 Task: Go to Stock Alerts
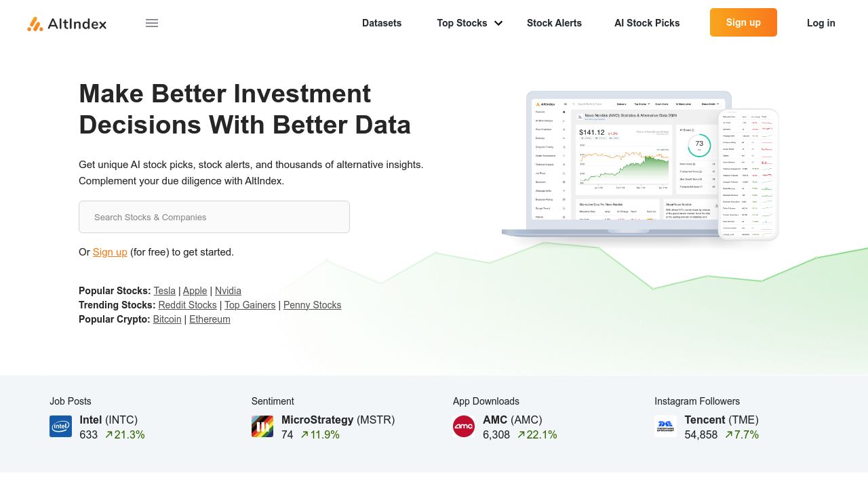tap(554, 23)
